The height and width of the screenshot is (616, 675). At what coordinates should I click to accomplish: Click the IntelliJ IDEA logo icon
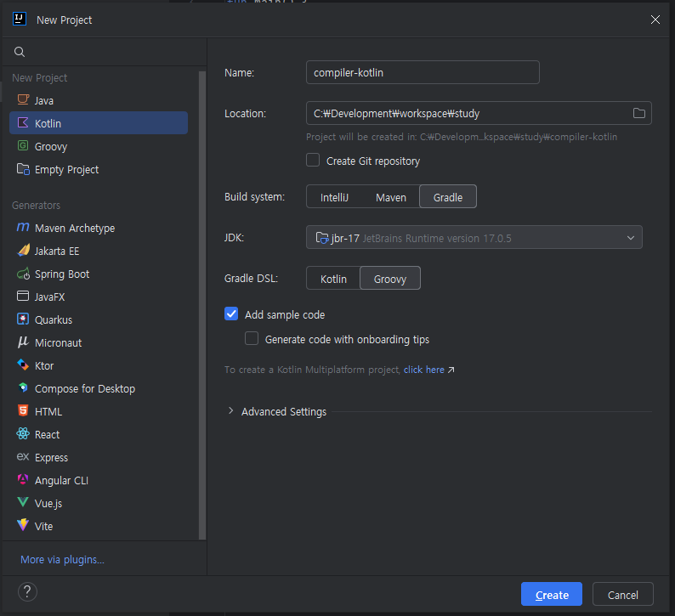click(x=20, y=20)
